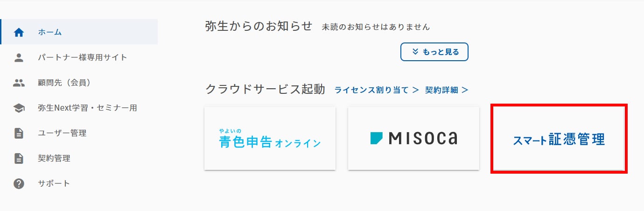This screenshot has height=211, width=644.
Task: Click the document icon beside ユーザー管理
Action: pyautogui.click(x=19, y=133)
